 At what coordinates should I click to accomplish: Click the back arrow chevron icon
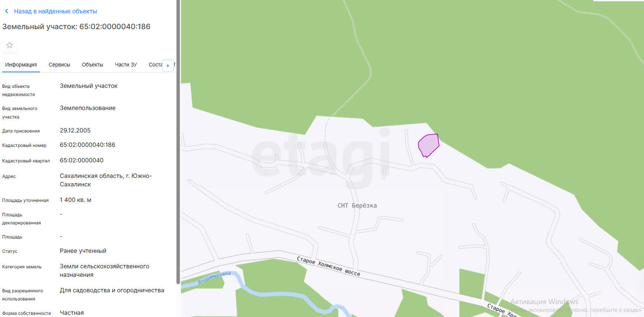tap(7, 11)
